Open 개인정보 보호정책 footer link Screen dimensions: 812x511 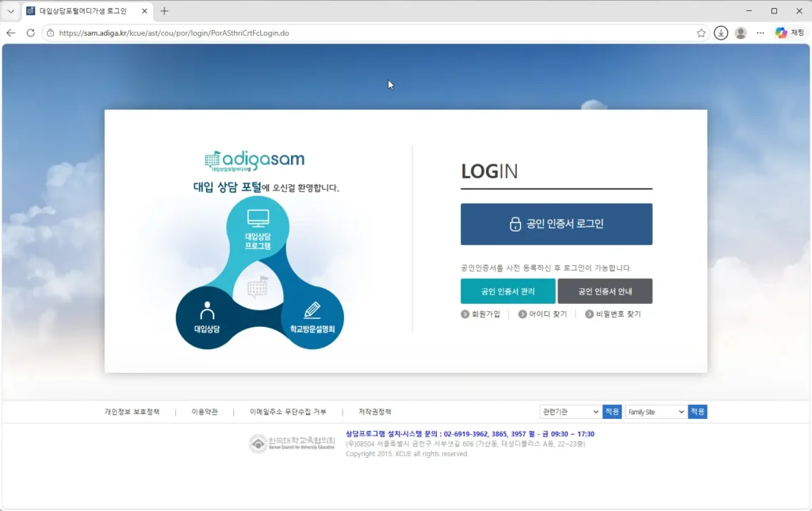coord(132,412)
